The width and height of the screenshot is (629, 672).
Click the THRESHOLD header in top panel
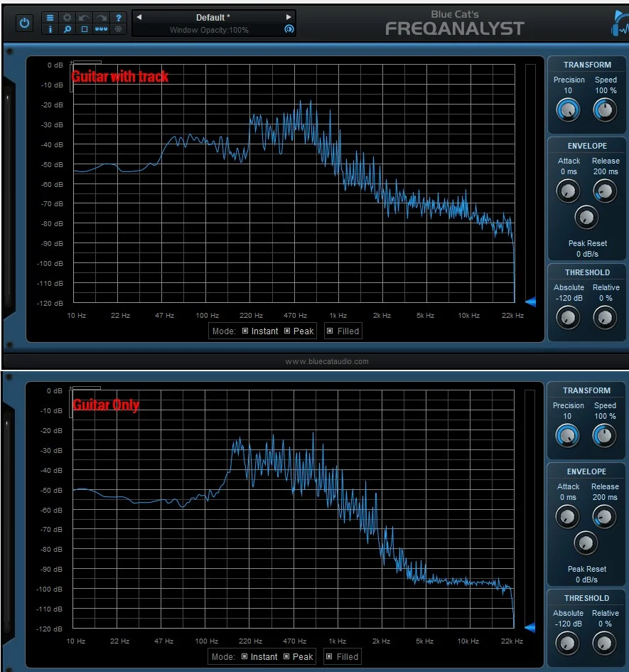[x=587, y=272]
